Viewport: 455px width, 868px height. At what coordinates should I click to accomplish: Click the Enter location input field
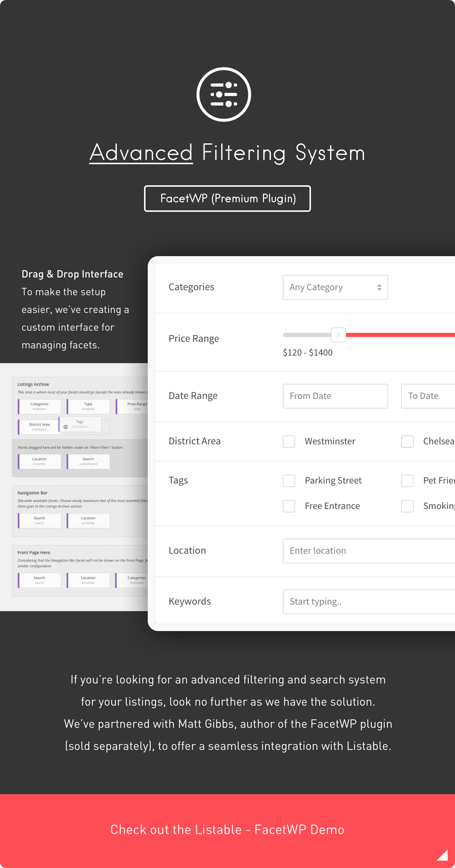pos(369,551)
